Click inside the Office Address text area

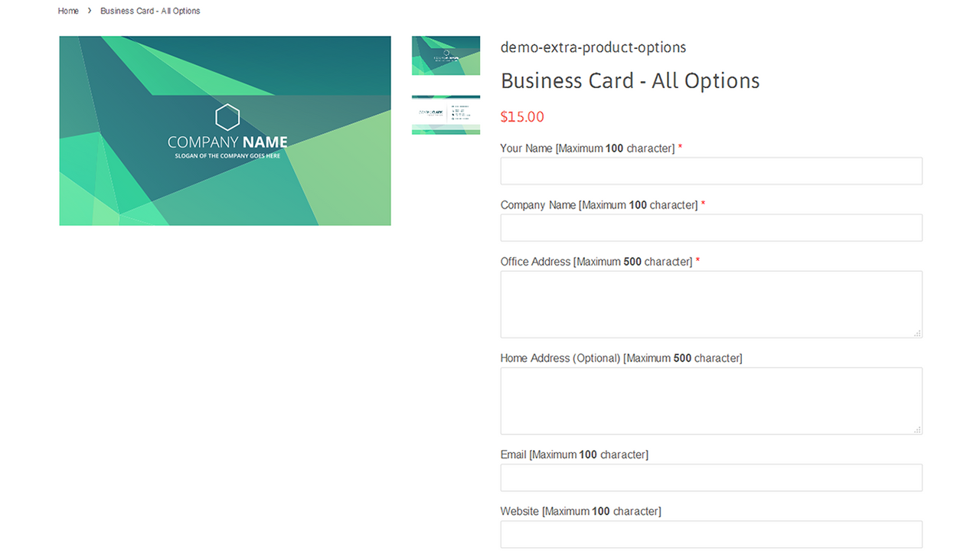click(710, 304)
